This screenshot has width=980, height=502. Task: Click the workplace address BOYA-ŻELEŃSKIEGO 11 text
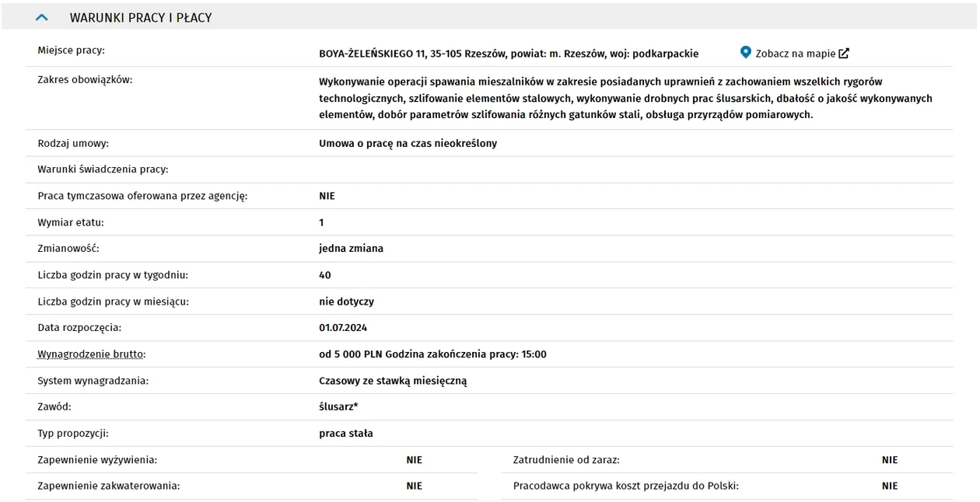509,54
